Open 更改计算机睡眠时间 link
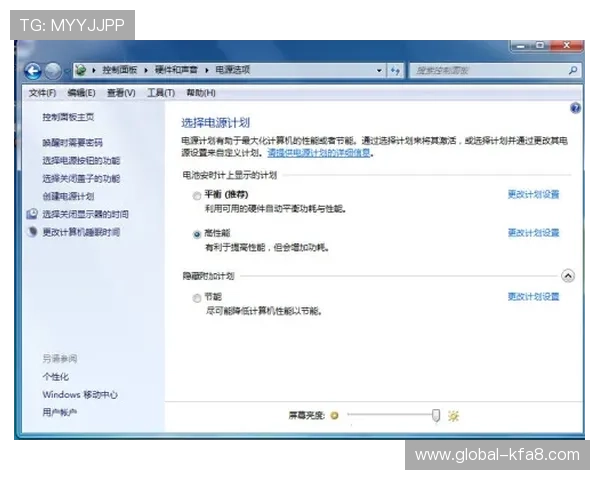600x480 pixels. click(x=81, y=232)
